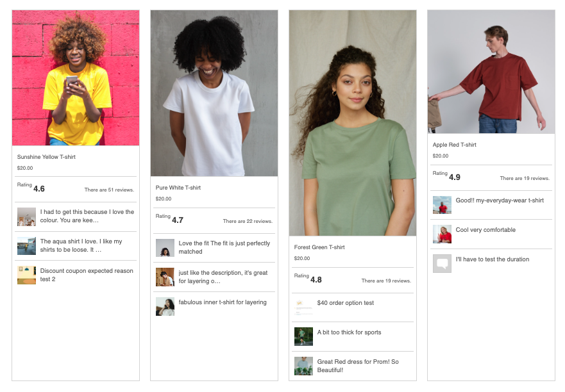Open "There are 22 reviews" link
Screen dimensions: 565x392
click(x=248, y=222)
